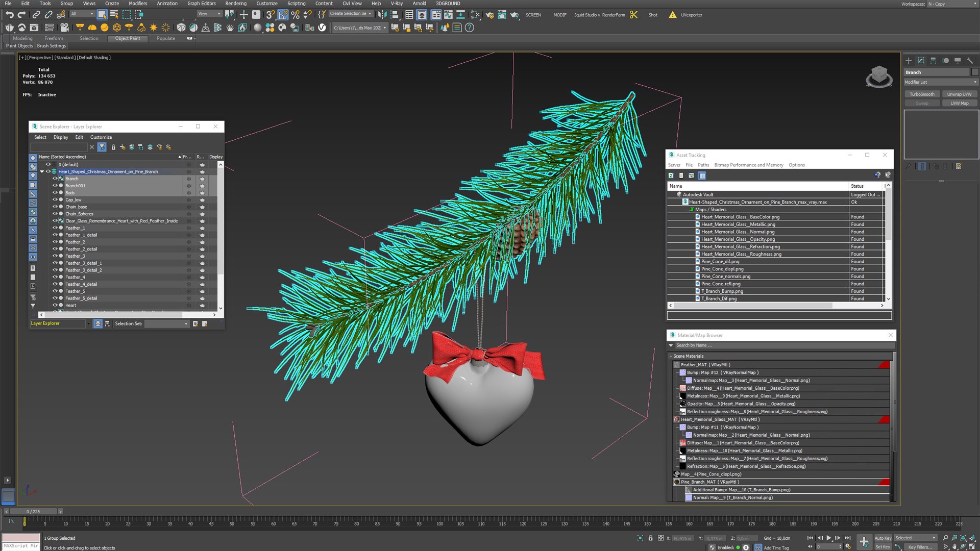Click the Undo arrow icon
This screenshot has height=551, width=980.
[10, 15]
